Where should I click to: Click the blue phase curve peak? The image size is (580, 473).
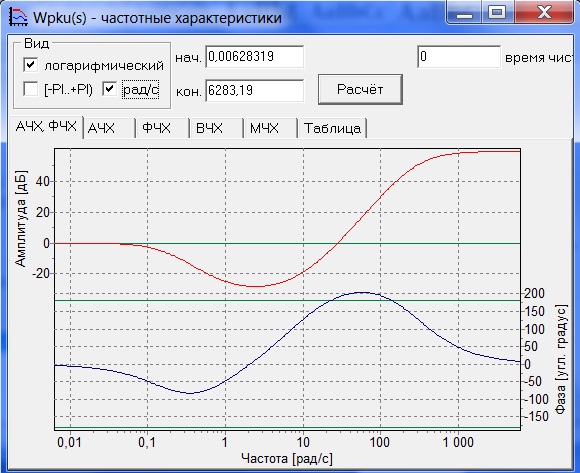363,293
